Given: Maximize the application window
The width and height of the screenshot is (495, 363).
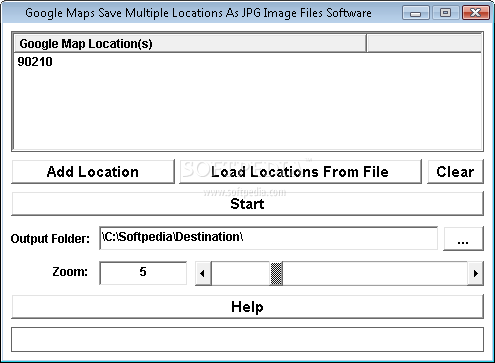Looking at the screenshot, I should (446, 13).
